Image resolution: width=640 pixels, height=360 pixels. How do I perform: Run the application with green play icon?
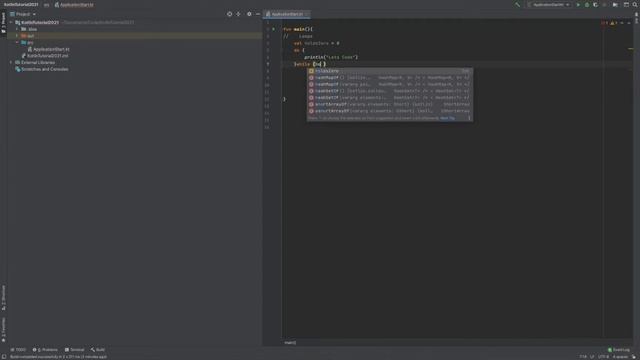pyautogui.click(x=578, y=5)
